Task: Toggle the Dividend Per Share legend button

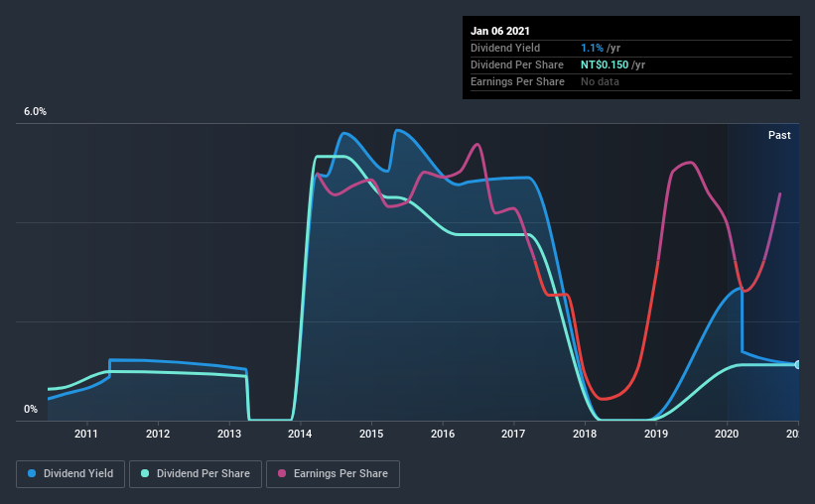Action: (x=196, y=474)
